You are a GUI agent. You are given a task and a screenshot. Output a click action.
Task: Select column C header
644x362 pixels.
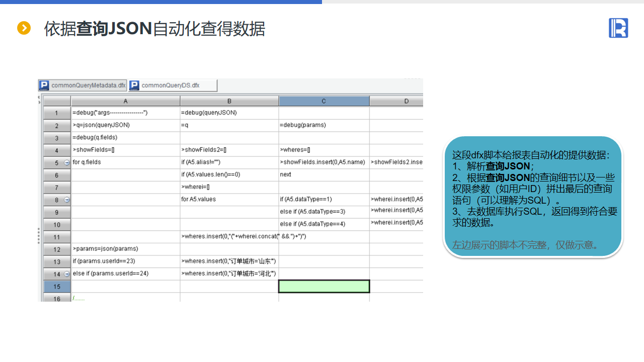click(x=324, y=101)
